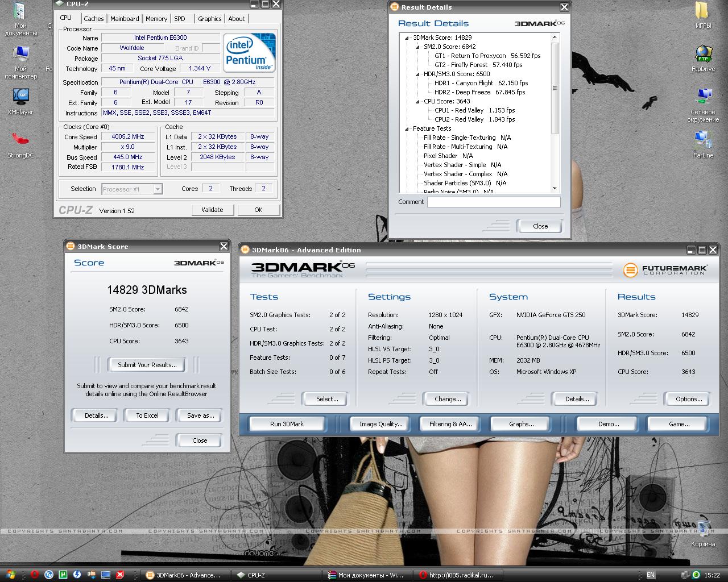728x582 pixels.
Task: Open the ИГРЫ folder on the desktop
Action: [703, 15]
